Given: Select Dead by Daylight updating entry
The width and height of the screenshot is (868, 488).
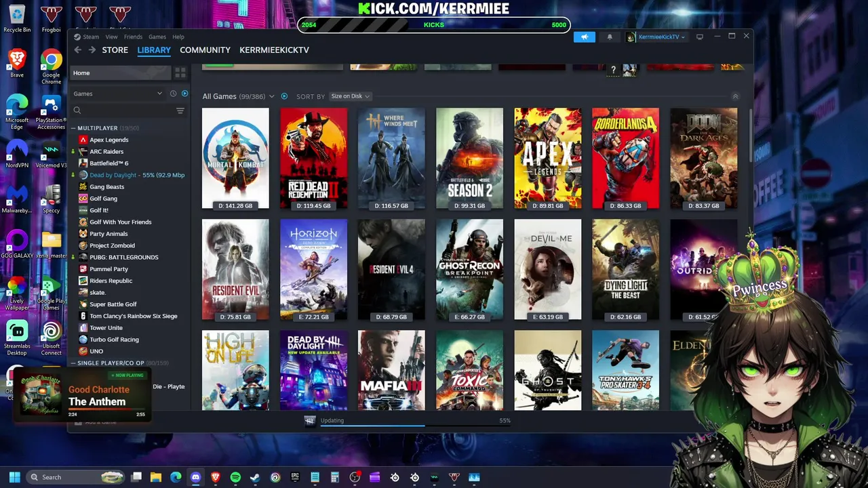Looking at the screenshot, I should (x=132, y=175).
